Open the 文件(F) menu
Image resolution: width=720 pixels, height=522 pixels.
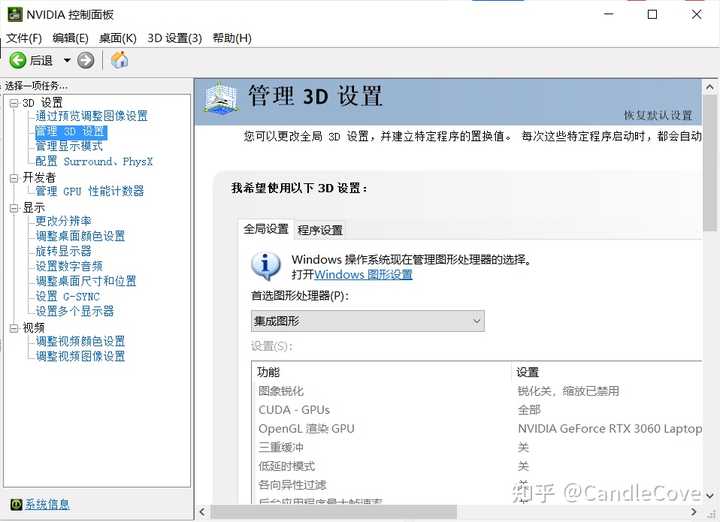[x=24, y=38]
